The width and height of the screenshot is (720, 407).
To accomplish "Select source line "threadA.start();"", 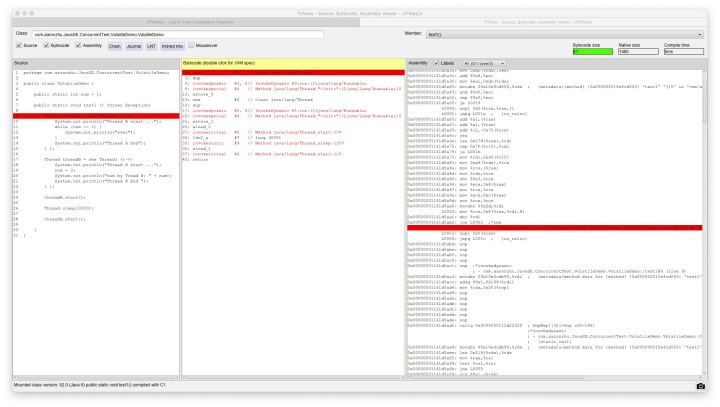I will [96, 198].
